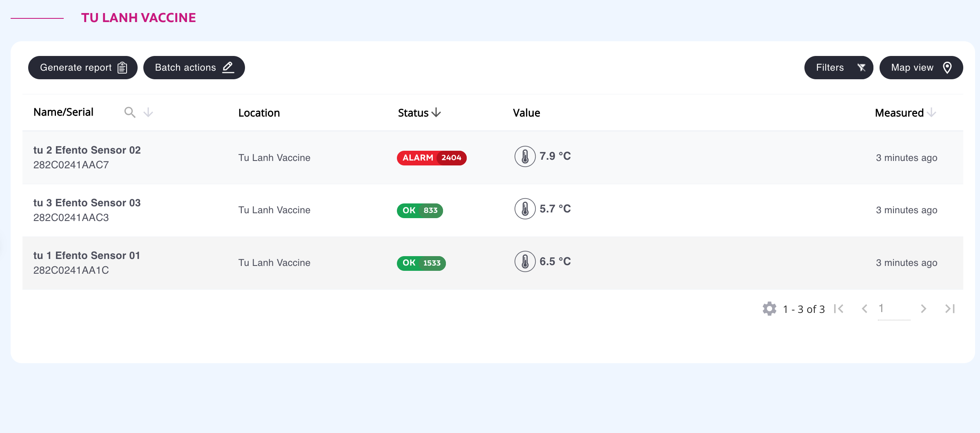Sort by Name/Serial using the arrow icon
The width and height of the screenshot is (980, 433).
point(148,112)
